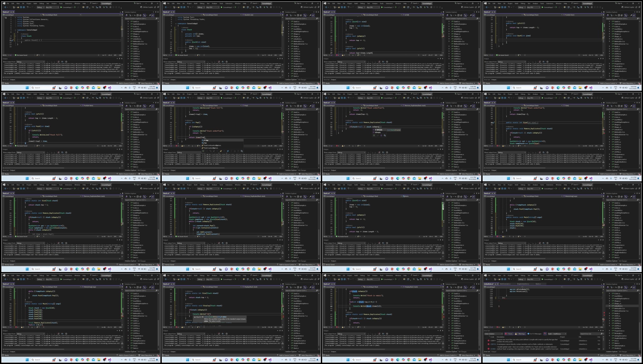Click the Clear All output icon in 6:06 PM frame
The width and height of the screenshot is (643, 364).
(58, 62)
